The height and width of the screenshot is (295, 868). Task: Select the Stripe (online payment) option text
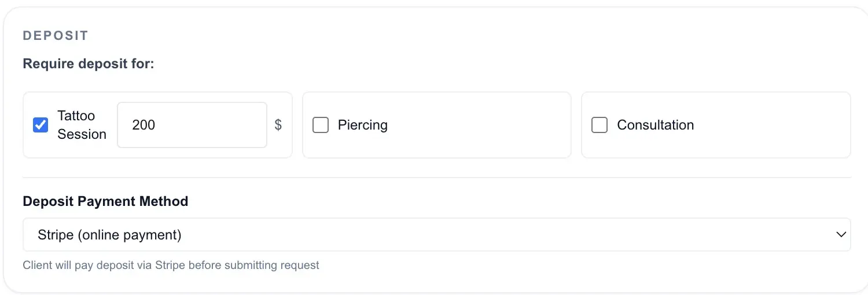click(109, 235)
